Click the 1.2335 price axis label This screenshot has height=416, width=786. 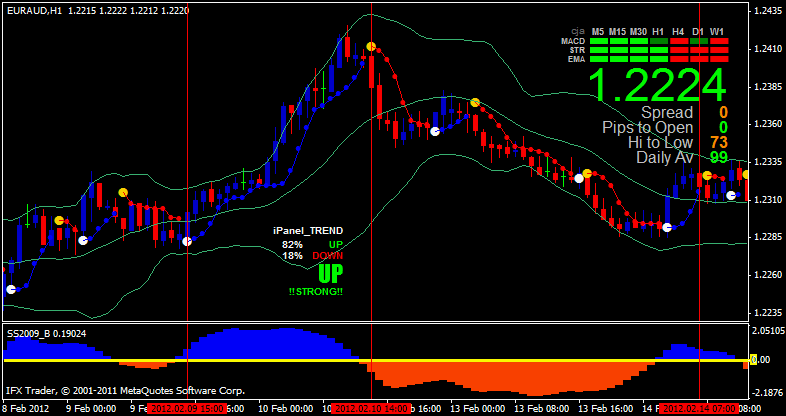(766, 161)
